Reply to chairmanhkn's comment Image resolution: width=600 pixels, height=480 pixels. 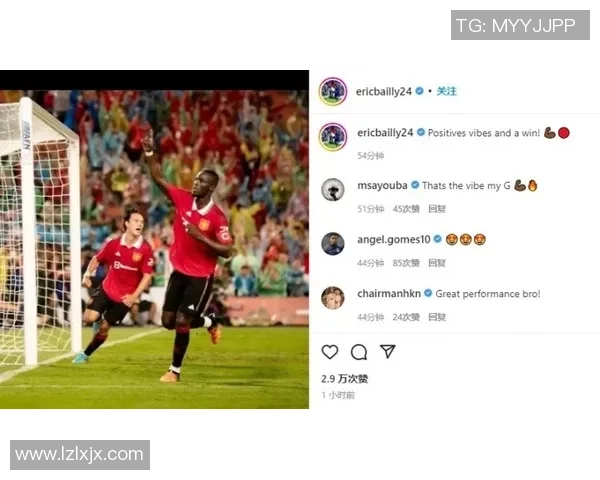click(x=437, y=317)
